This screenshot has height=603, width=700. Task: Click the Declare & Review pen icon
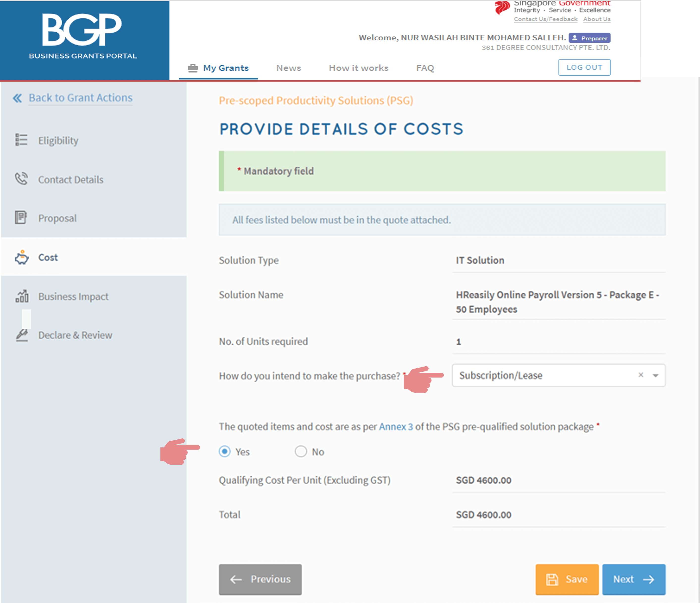(x=22, y=335)
